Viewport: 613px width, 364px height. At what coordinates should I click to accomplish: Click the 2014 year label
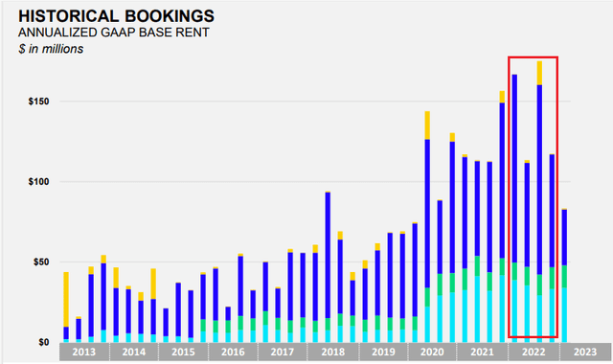tap(134, 352)
